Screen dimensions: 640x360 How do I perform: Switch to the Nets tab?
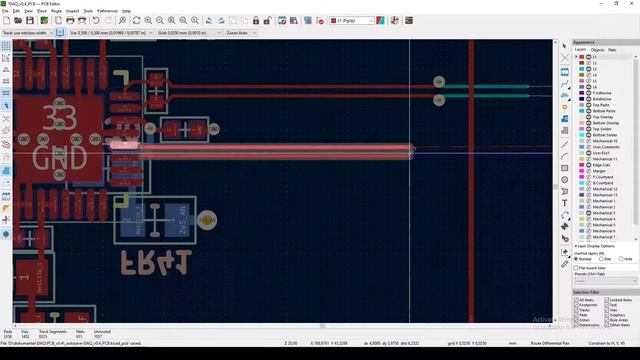point(612,50)
